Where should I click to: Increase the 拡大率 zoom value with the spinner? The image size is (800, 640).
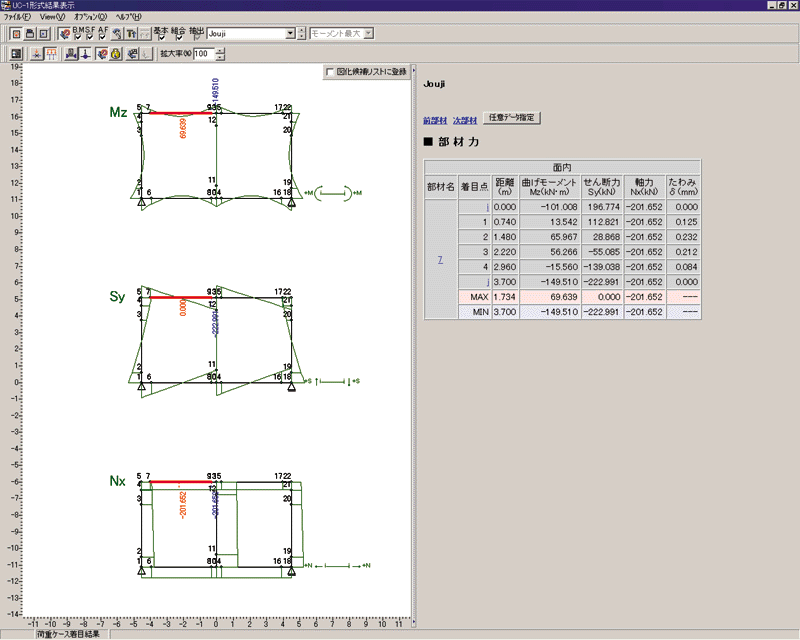(x=221, y=50)
